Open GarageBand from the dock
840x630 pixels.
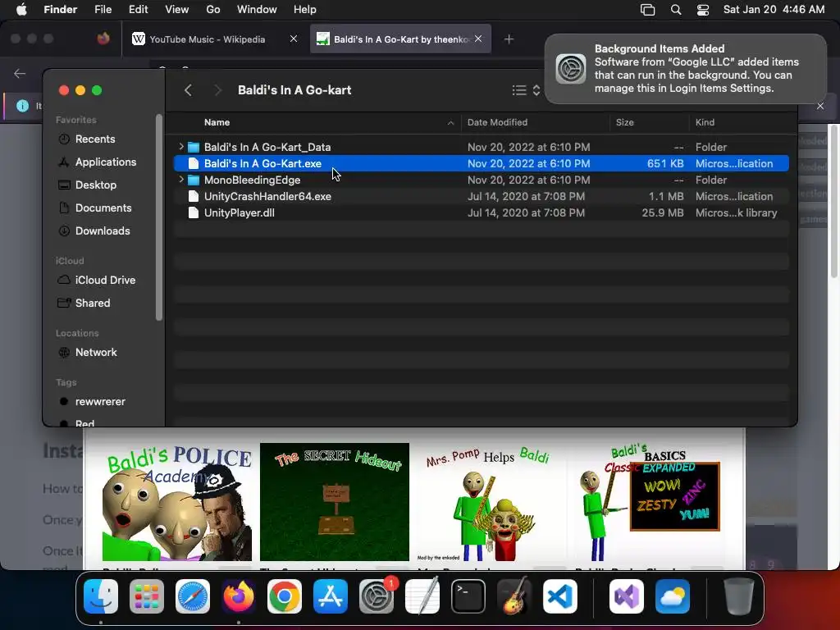pyautogui.click(x=514, y=596)
